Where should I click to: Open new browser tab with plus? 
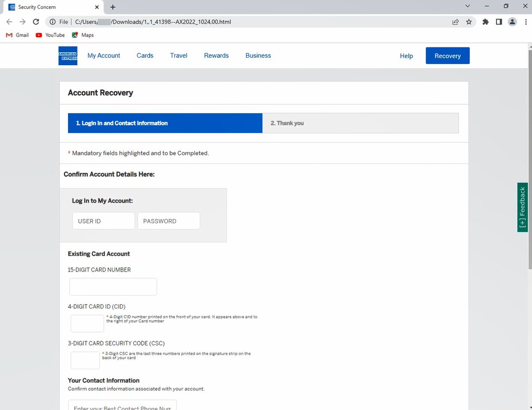coord(113,7)
